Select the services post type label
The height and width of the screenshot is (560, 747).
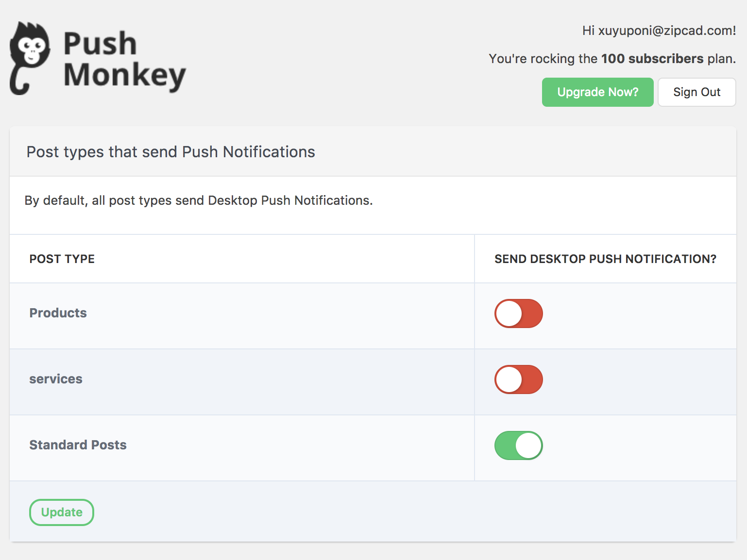click(x=56, y=379)
